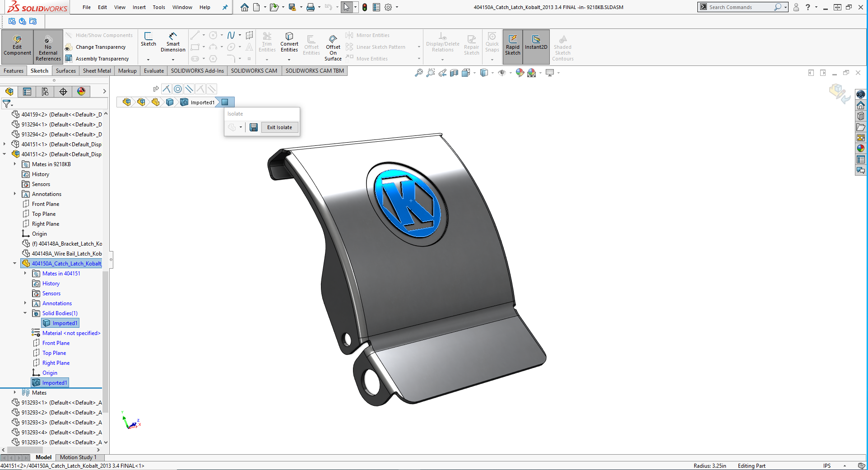Viewport: 868px width, 470px height.
Task: Open display state dropdown in Isolate popup
Action: pyautogui.click(x=241, y=127)
